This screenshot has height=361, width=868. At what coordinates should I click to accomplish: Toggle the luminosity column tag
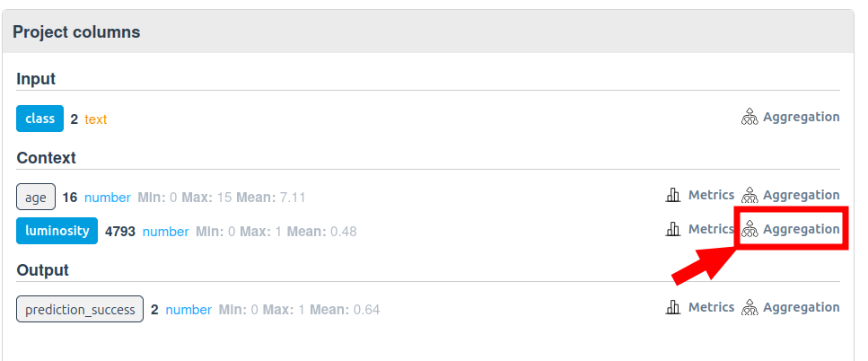(x=57, y=231)
